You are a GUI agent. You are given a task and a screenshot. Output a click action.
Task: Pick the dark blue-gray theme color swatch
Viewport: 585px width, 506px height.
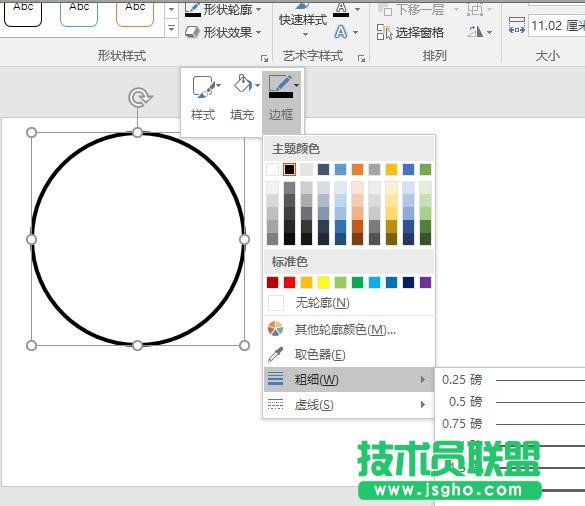click(323, 169)
